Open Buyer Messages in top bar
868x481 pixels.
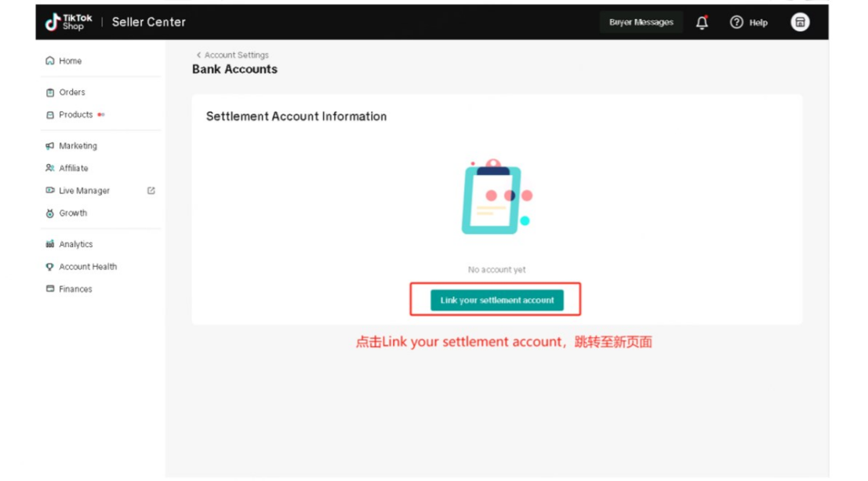click(x=641, y=22)
